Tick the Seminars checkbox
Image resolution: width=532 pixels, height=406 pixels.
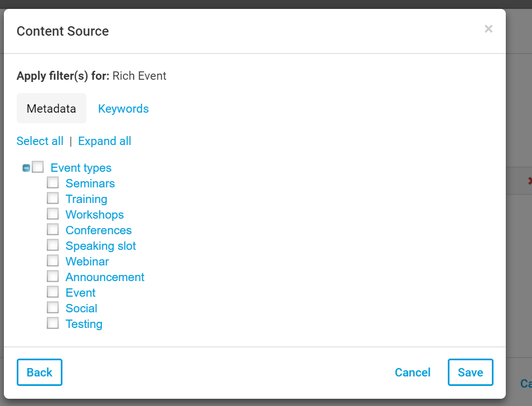point(53,183)
